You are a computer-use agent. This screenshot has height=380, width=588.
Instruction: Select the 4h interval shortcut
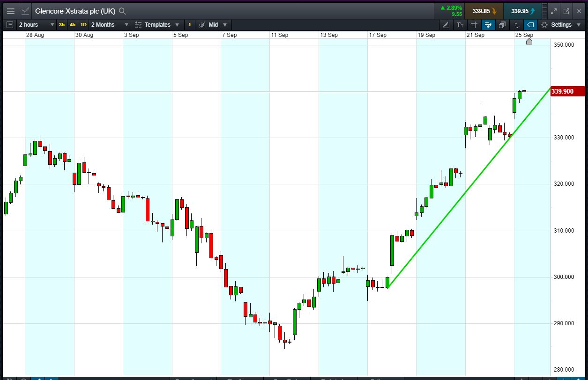73,25
